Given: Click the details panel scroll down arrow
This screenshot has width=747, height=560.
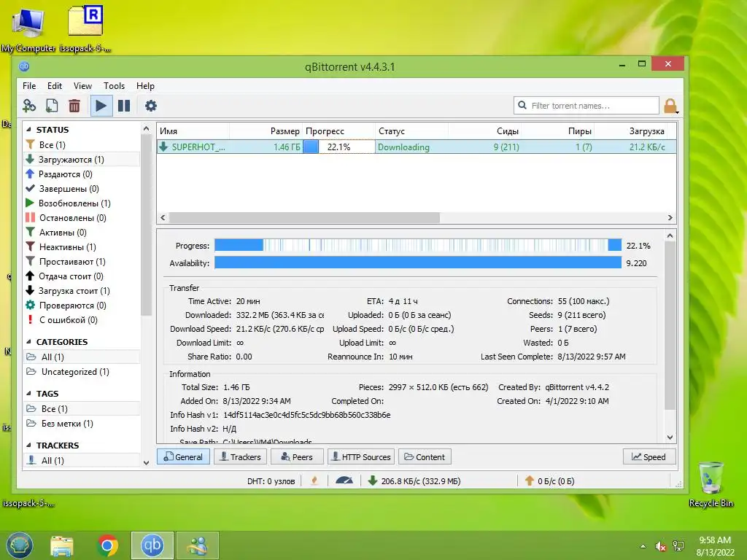Looking at the screenshot, I should 670,437.
